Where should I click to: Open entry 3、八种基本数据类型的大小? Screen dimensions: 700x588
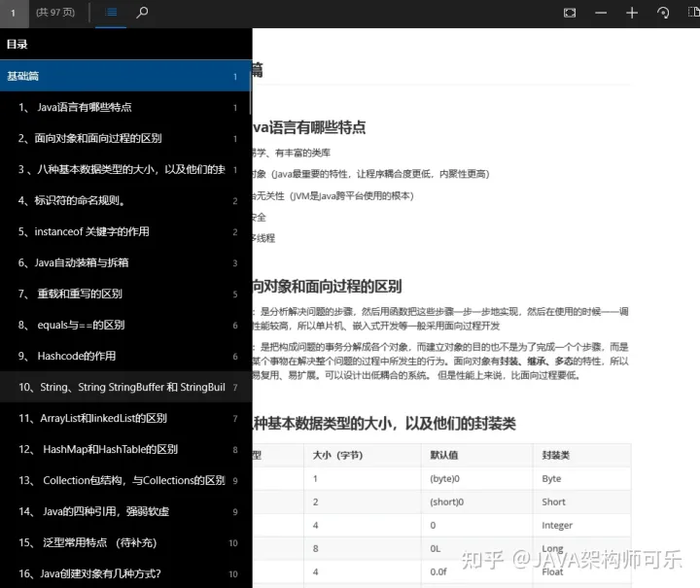tap(125, 169)
